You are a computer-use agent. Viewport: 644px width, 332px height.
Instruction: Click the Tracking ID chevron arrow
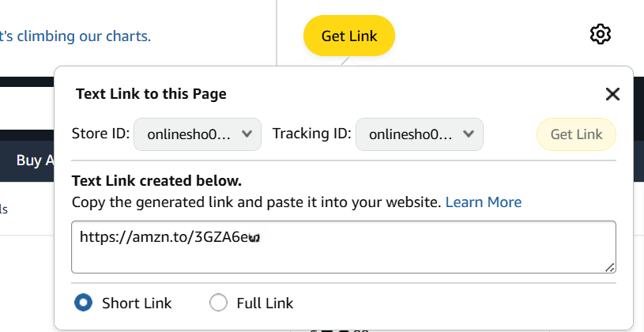tap(469, 134)
